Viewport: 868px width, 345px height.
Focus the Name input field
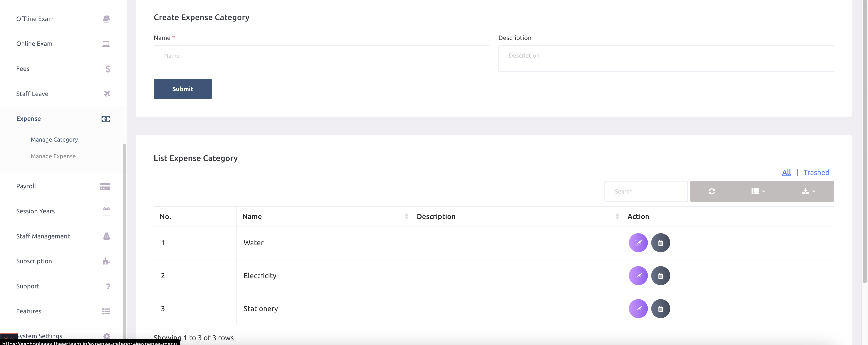[x=321, y=56]
